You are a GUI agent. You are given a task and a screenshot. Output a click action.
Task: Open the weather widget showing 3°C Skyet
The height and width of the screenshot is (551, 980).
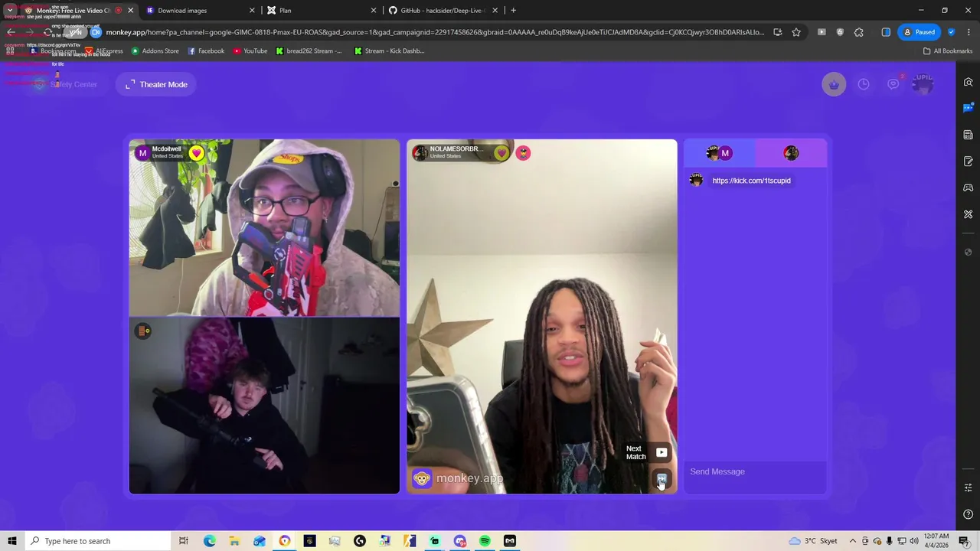tap(813, 541)
